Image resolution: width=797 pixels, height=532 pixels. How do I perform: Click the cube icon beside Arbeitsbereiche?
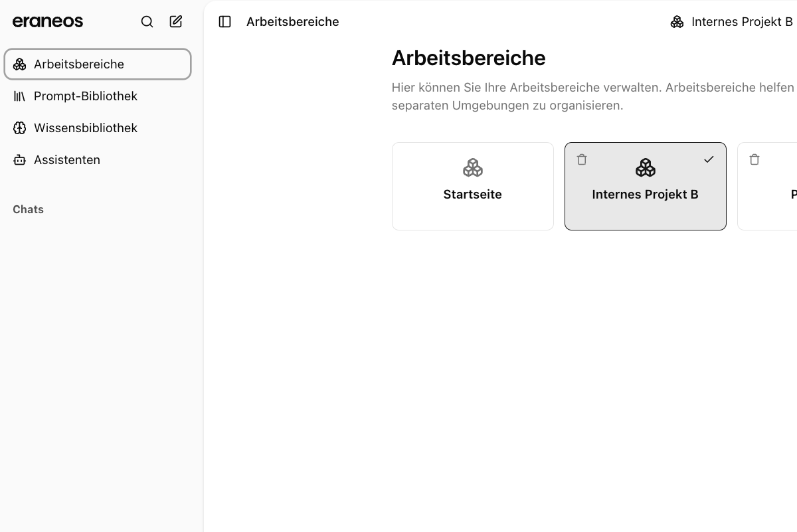point(20,64)
